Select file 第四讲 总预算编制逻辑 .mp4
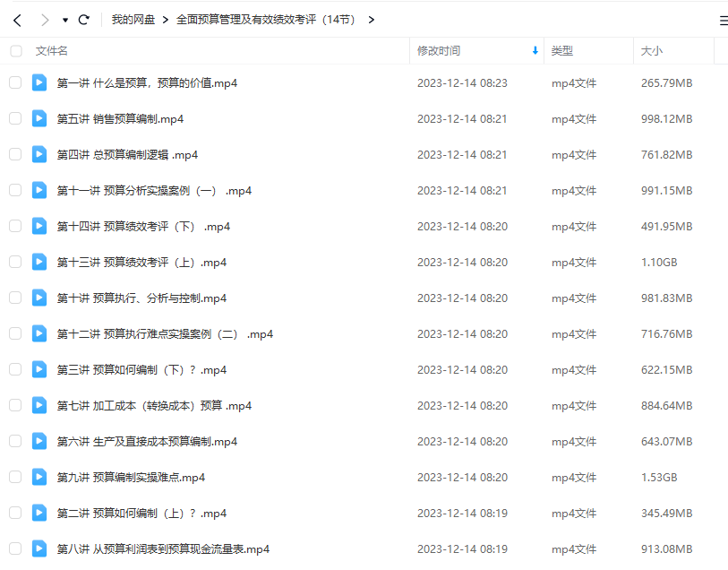This screenshot has height=570, width=728. point(127,155)
